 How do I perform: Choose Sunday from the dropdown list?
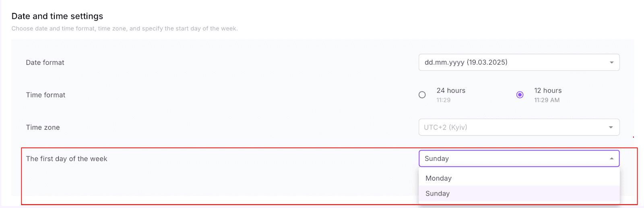[438, 194]
